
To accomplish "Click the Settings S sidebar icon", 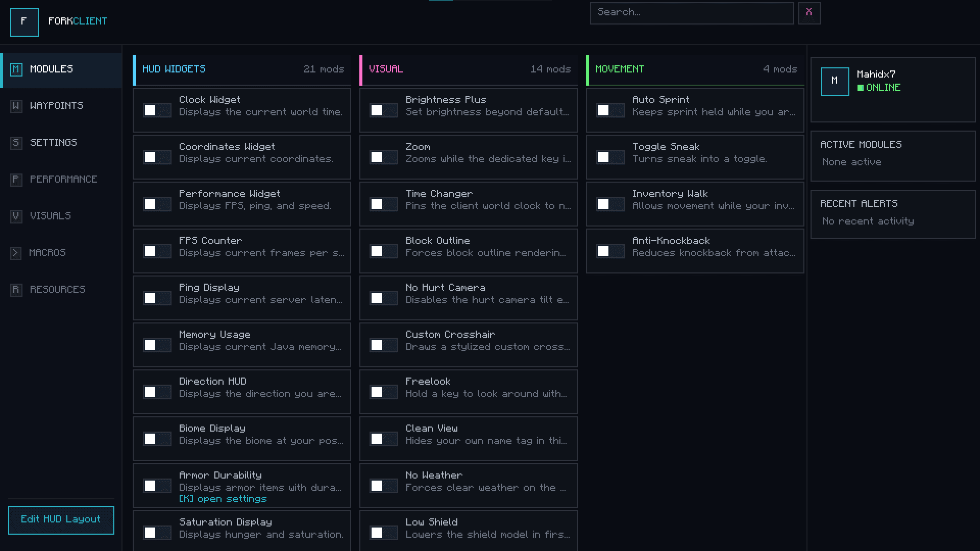I will click(16, 143).
